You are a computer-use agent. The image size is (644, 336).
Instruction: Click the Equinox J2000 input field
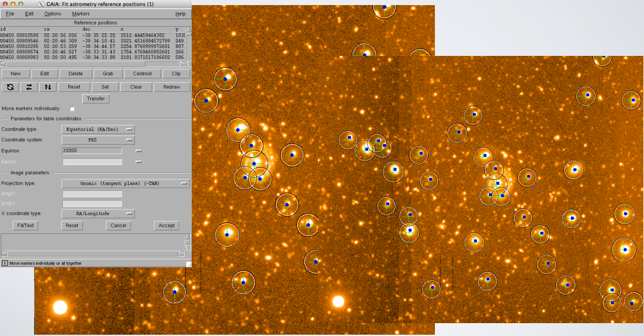(x=91, y=151)
